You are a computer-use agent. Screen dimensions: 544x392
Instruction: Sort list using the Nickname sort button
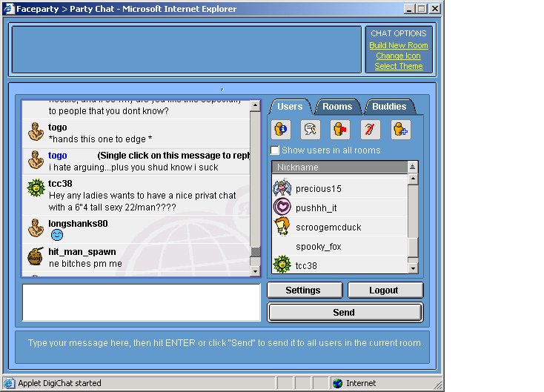coord(412,167)
